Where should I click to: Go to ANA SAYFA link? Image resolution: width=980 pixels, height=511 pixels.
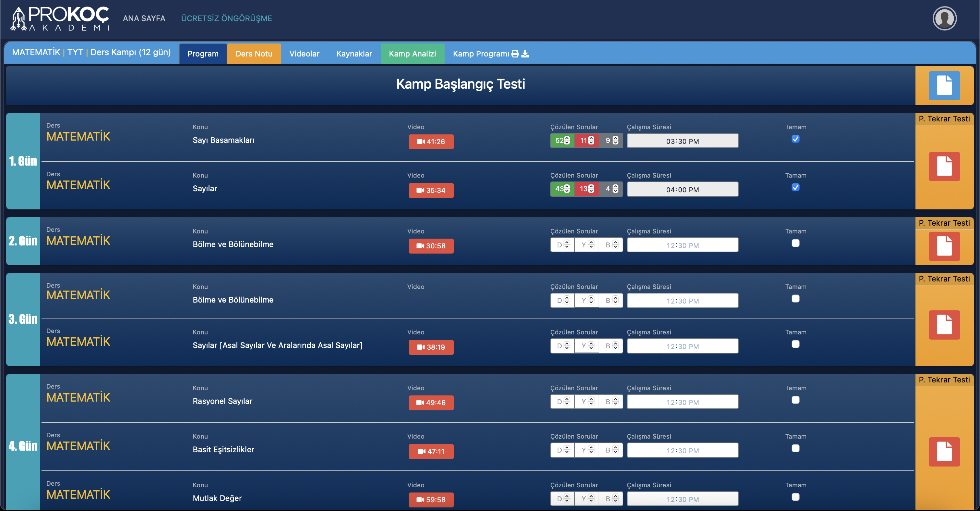point(144,18)
